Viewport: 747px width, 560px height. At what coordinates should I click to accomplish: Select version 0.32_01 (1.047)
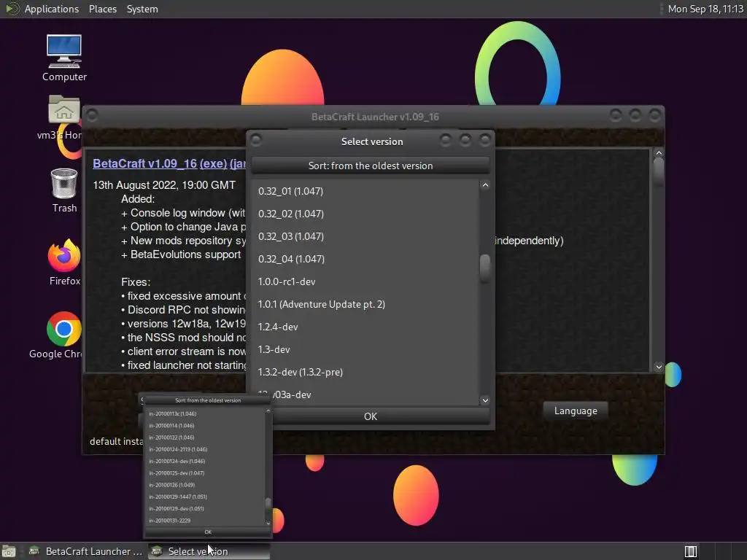point(365,191)
